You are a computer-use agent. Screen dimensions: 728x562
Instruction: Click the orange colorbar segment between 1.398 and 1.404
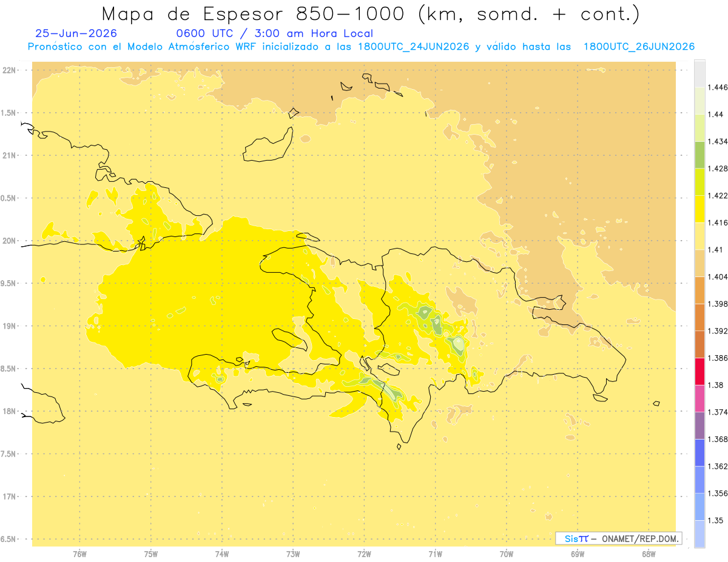coord(699,290)
